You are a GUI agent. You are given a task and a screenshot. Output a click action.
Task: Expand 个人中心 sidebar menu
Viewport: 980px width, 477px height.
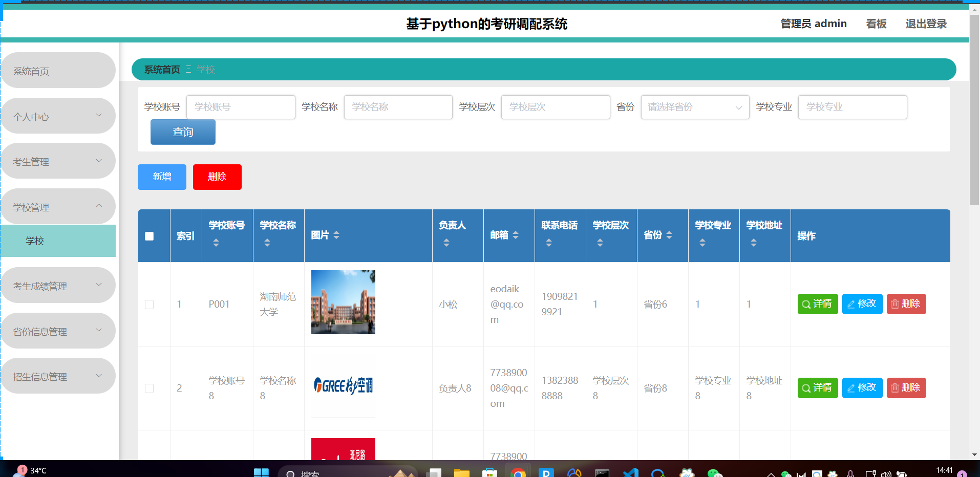pyautogui.click(x=58, y=116)
